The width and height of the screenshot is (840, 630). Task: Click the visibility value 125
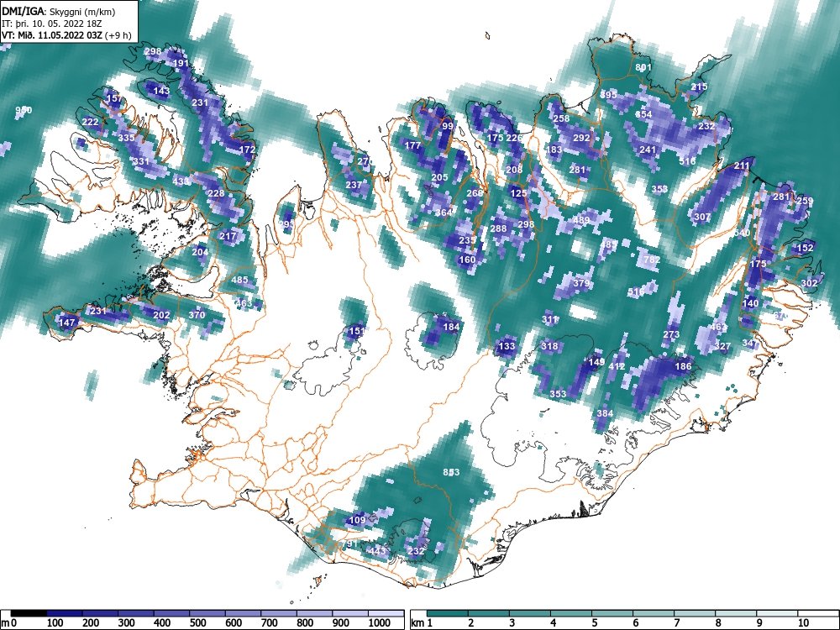pyautogui.click(x=518, y=193)
